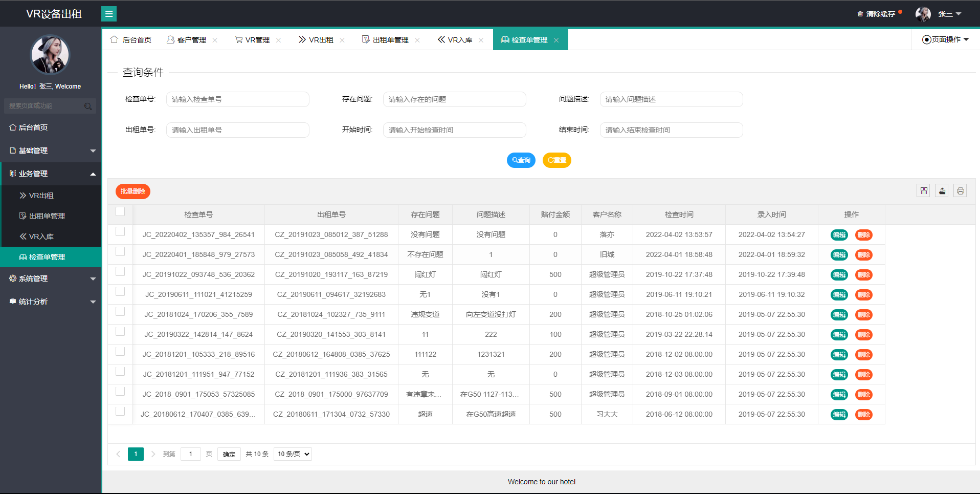Check the row JC_20190322_142814_147_8624 checkbox
This screenshot has height=494, width=980.
[120, 331]
